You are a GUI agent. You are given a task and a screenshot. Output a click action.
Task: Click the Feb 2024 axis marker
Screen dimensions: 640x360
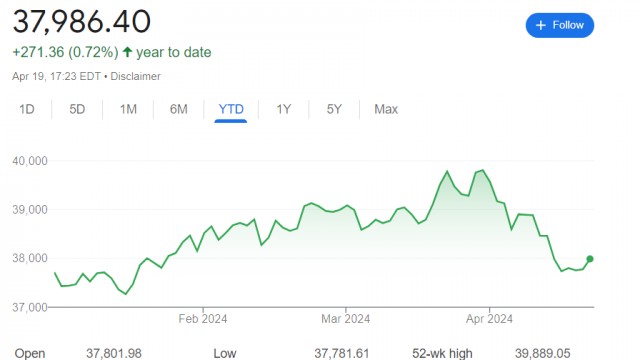point(203,319)
